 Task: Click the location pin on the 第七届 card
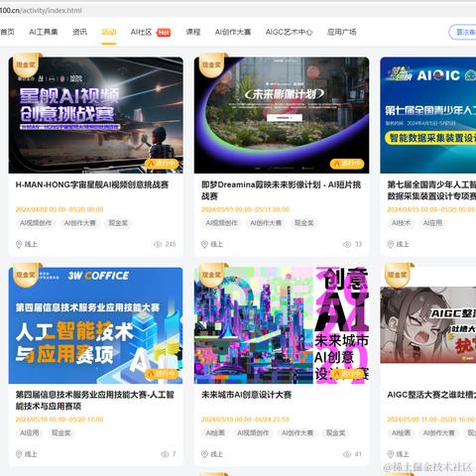[x=391, y=244]
